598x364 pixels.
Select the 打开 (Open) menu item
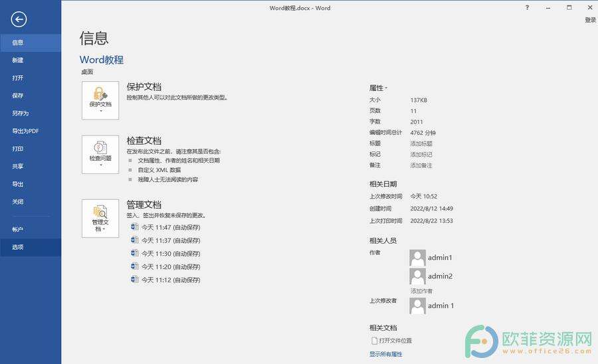pos(31,78)
